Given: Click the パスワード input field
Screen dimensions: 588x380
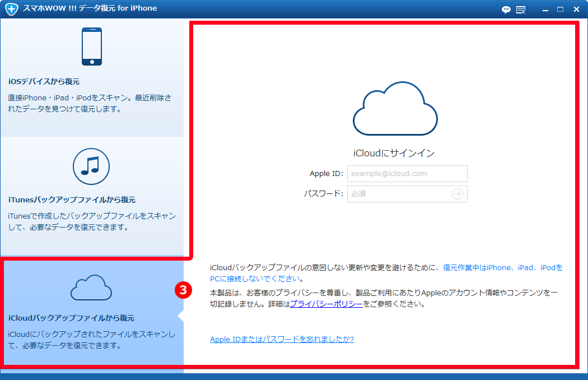Looking at the screenshot, I should (400, 193).
